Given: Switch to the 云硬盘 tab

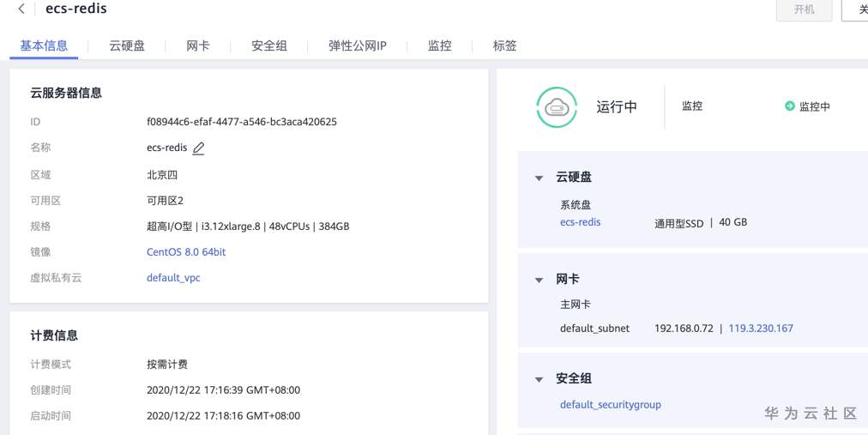Looking at the screenshot, I should click(x=127, y=45).
